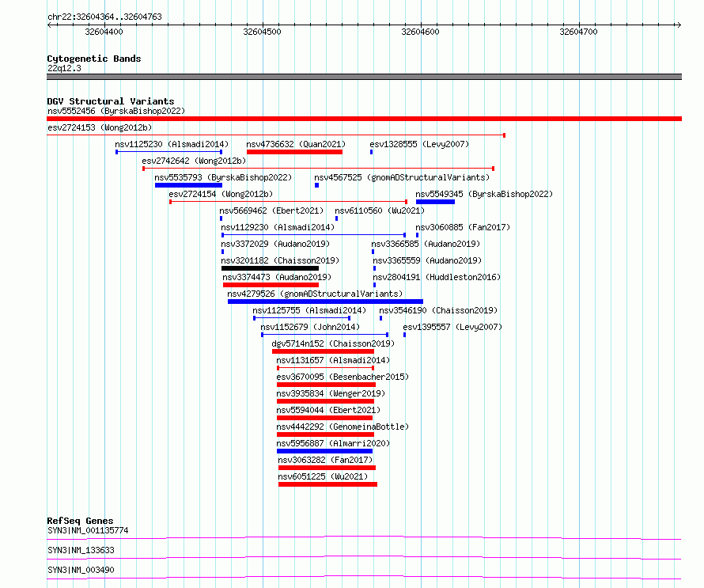This screenshot has height=588, width=704.
Task: Open SYN3|NM_001135774 transcript
Action: 88,530
